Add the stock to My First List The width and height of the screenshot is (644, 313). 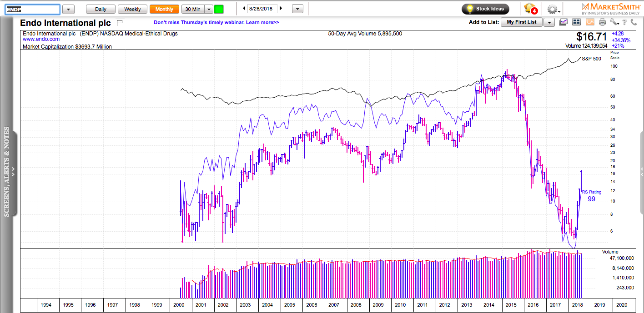click(522, 22)
